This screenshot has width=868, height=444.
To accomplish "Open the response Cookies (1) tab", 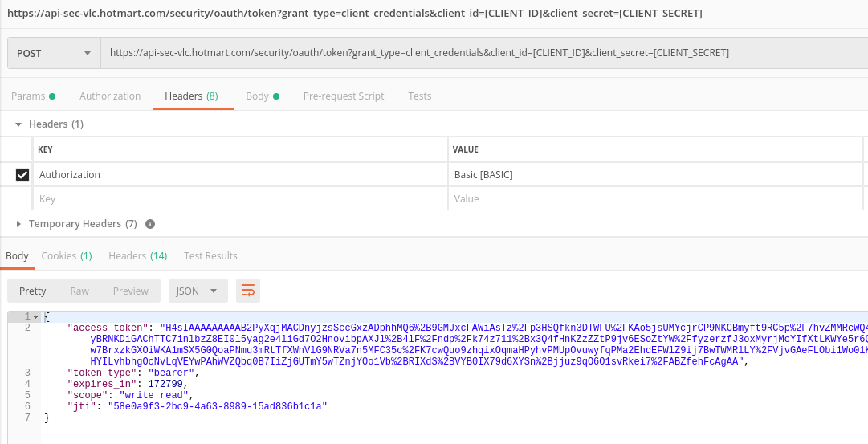I will coord(67,255).
